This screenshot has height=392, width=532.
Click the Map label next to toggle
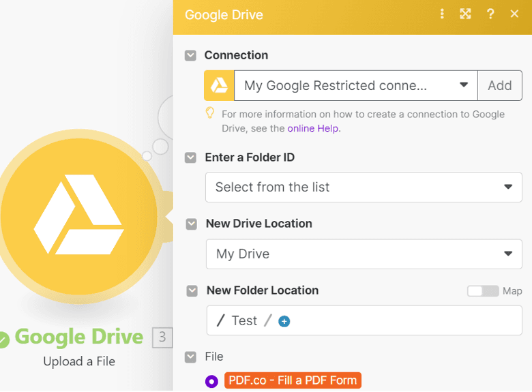point(512,291)
